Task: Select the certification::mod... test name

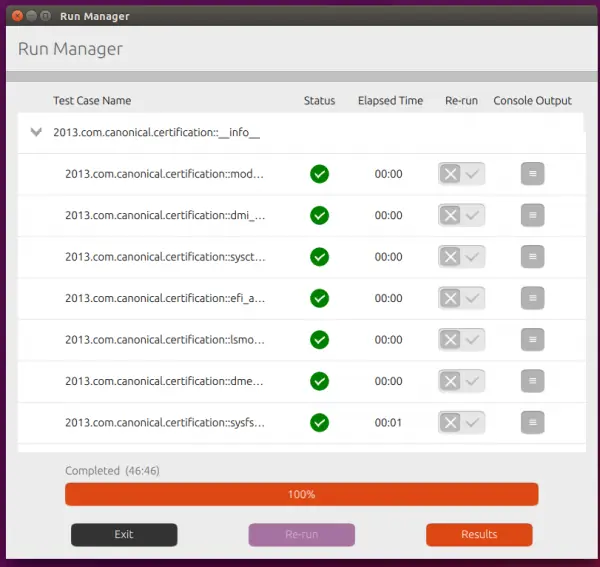Action: (165, 174)
